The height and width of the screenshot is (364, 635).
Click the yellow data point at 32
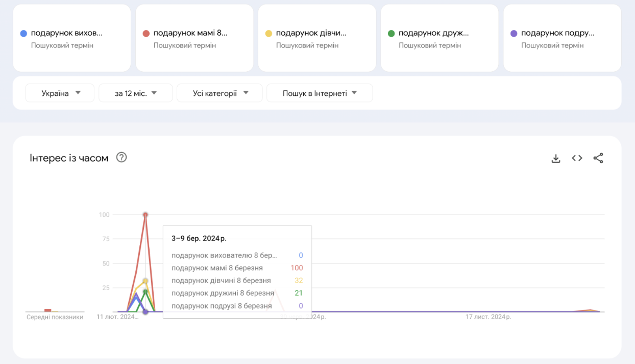click(x=145, y=281)
